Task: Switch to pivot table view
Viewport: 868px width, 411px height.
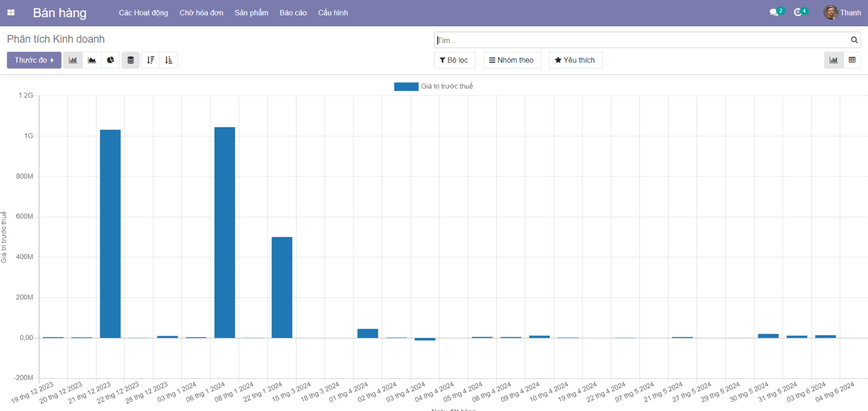Action: tap(852, 60)
